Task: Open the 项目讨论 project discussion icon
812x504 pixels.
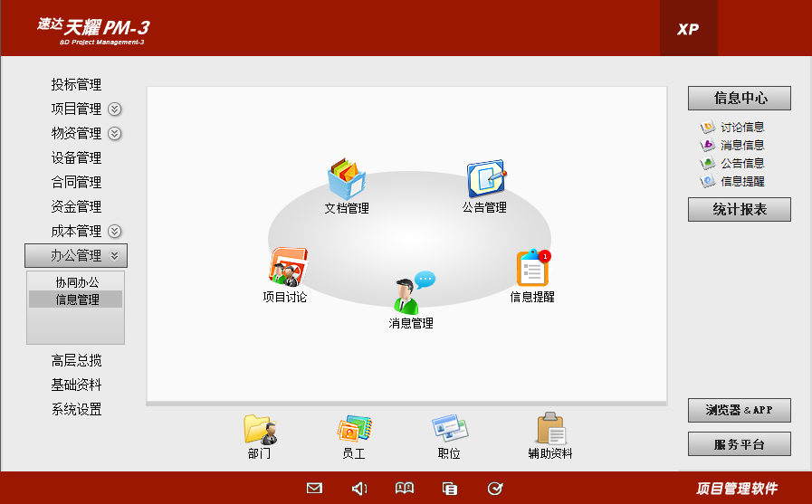Action: click(x=287, y=269)
